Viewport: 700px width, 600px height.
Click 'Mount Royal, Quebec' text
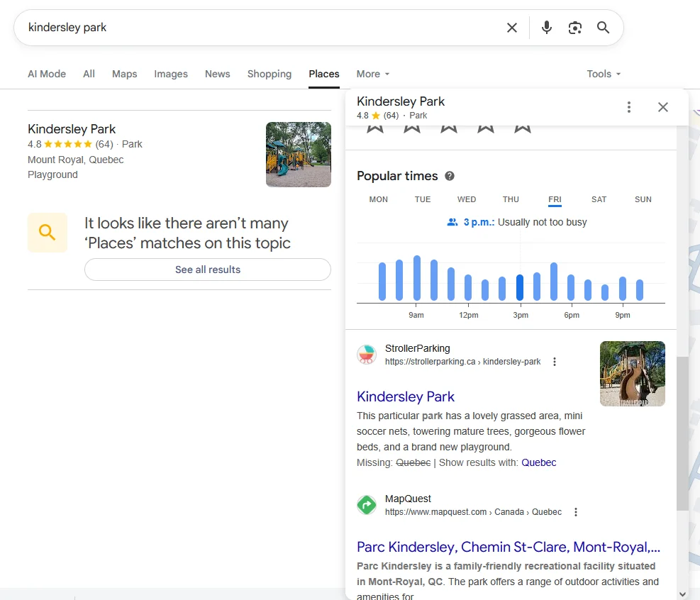pyautogui.click(x=75, y=160)
